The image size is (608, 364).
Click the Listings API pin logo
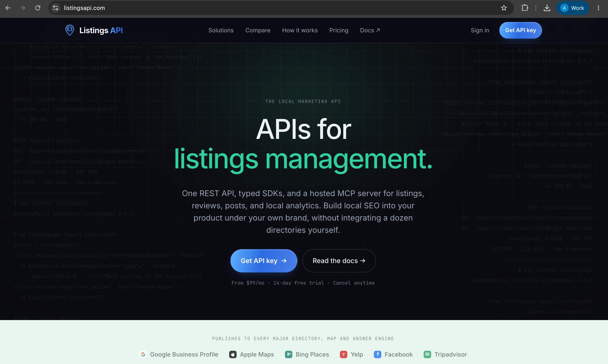(x=70, y=30)
